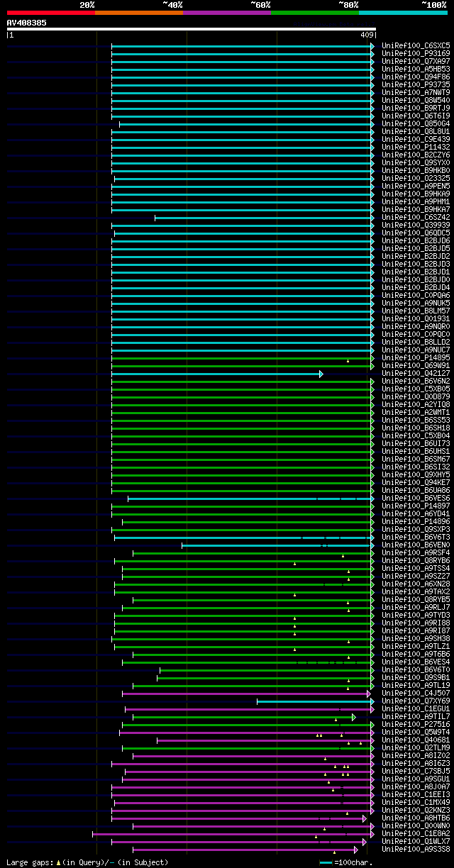Open hit UniRef100_P93735

click(416, 85)
